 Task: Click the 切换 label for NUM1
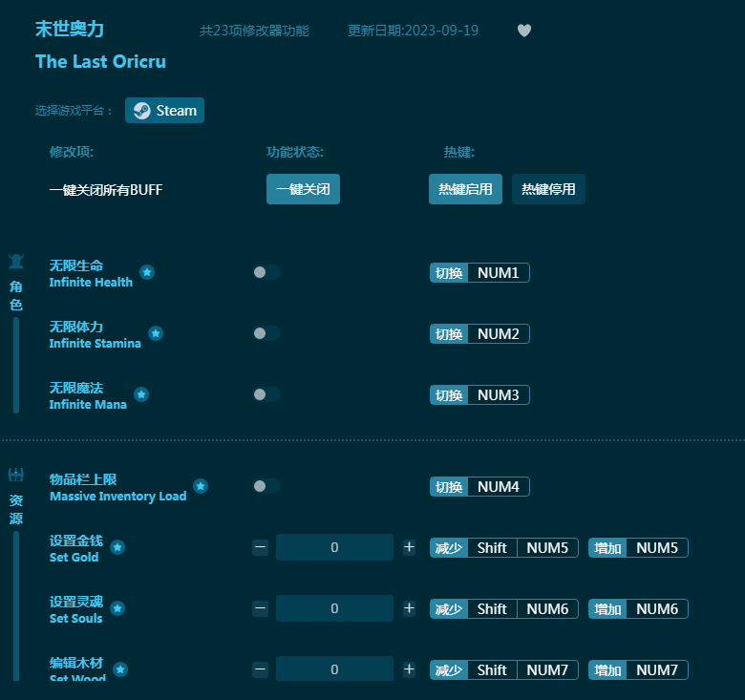pos(449,273)
